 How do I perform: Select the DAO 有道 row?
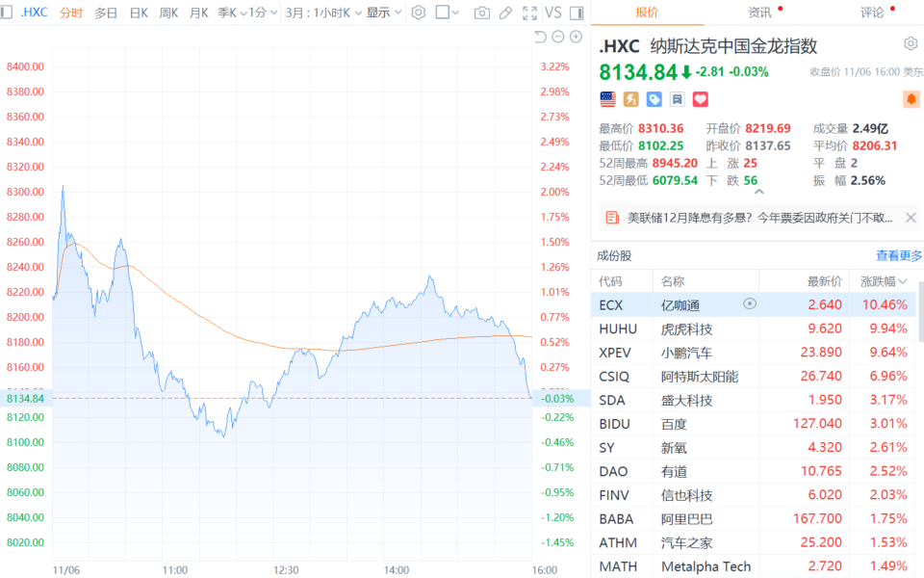pos(755,471)
